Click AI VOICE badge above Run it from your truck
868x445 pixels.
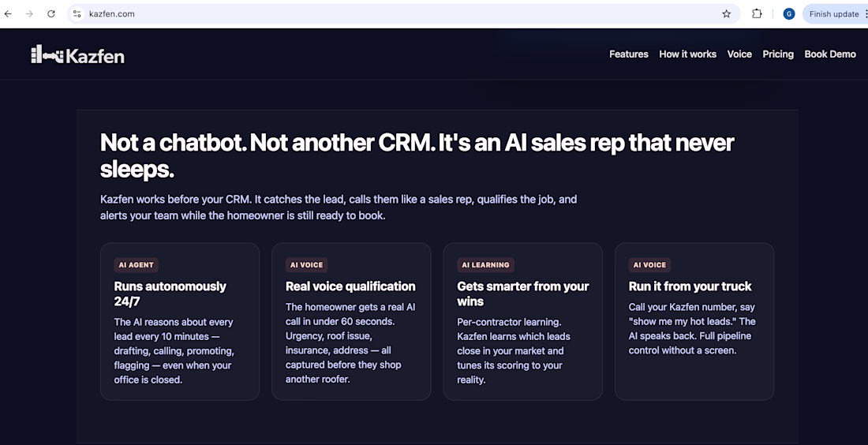click(x=650, y=264)
